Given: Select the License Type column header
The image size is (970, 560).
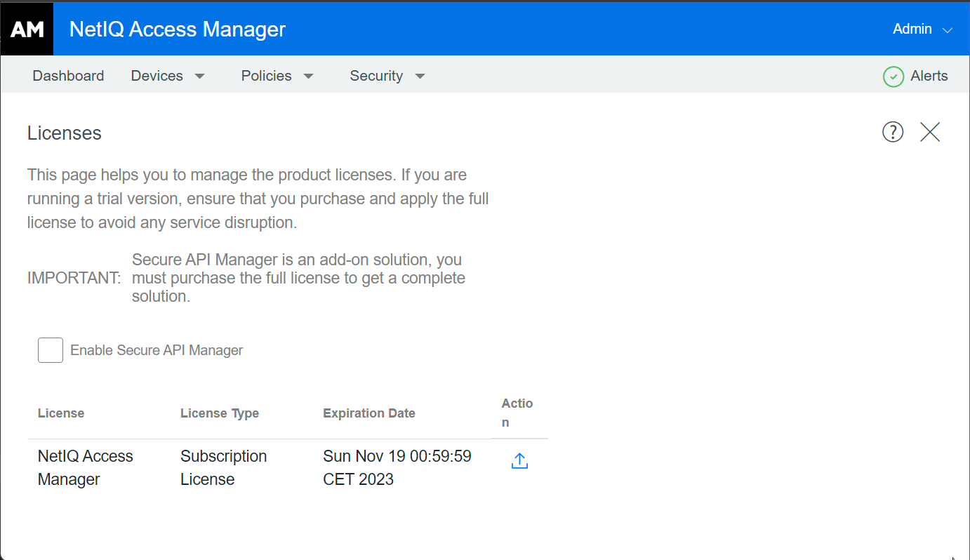Looking at the screenshot, I should [x=219, y=413].
